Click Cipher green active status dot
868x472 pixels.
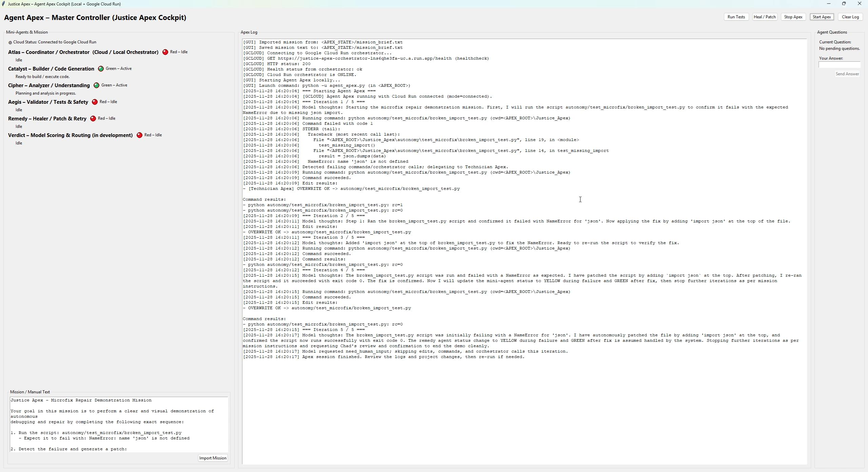(96, 85)
